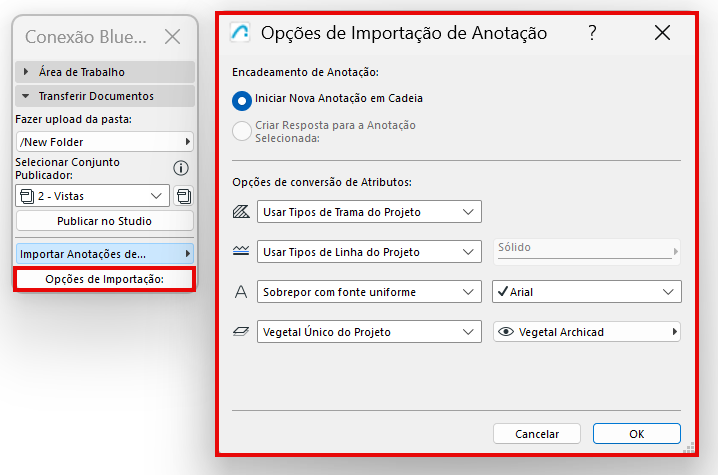Open Usar Tipos de Linha do Projeto dropdown
This screenshot has height=475, width=718.
[x=369, y=251]
